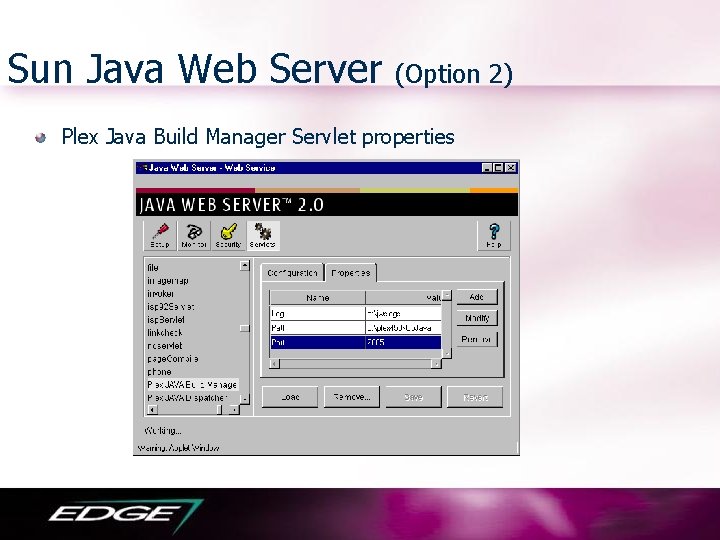Open the Setup toolbar icon
The height and width of the screenshot is (540, 720).
160,236
